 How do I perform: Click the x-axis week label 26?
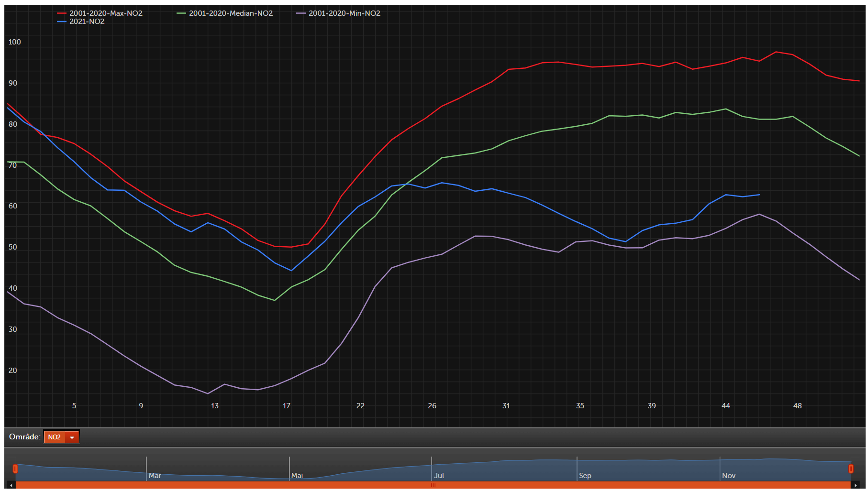432,406
